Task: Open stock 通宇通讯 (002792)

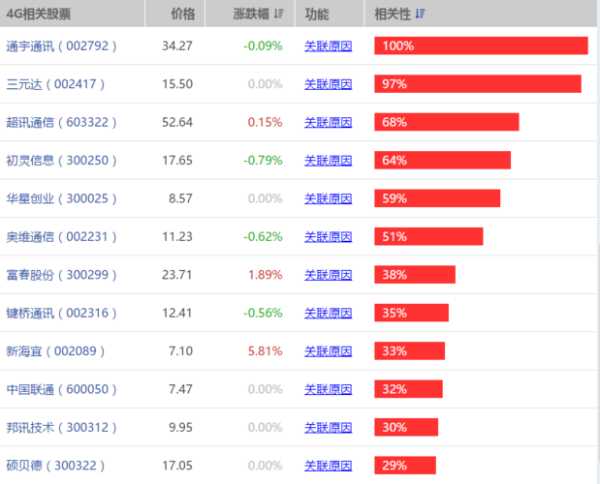Action: click(x=61, y=46)
